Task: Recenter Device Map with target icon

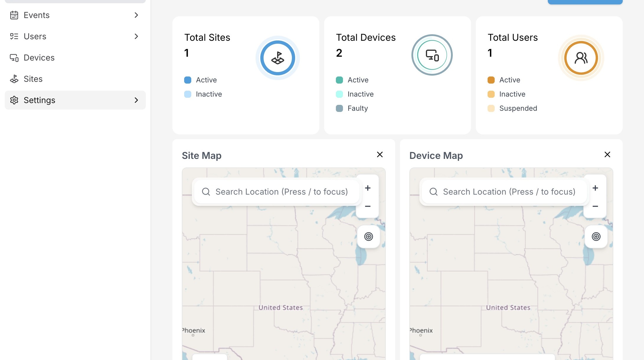Action: 596,237
